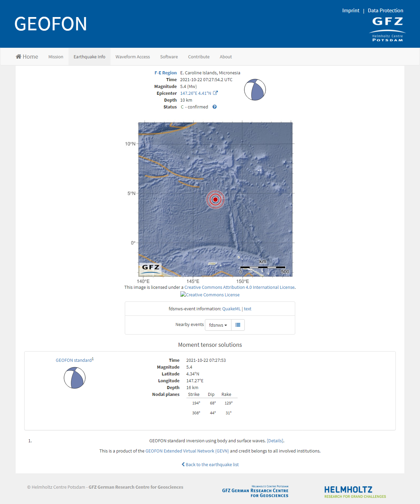Click the GEOFON standard moment tensor beachball
This screenshot has height=504, width=420.
click(x=75, y=378)
